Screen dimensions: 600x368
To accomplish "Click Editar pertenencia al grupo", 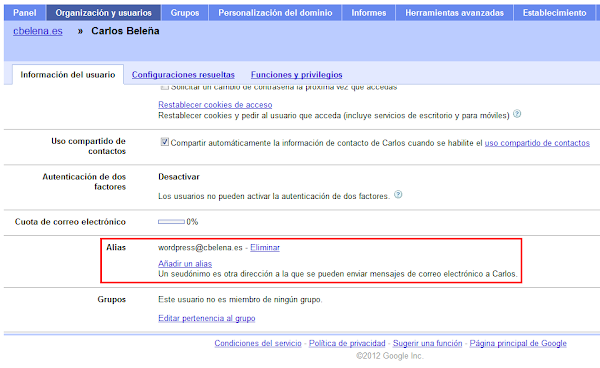I will (207, 318).
